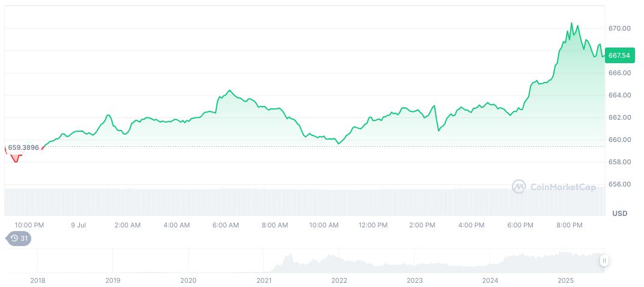Click the 6:00 AM time axis label
This screenshot has height=287, width=644.
pos(226,225)
